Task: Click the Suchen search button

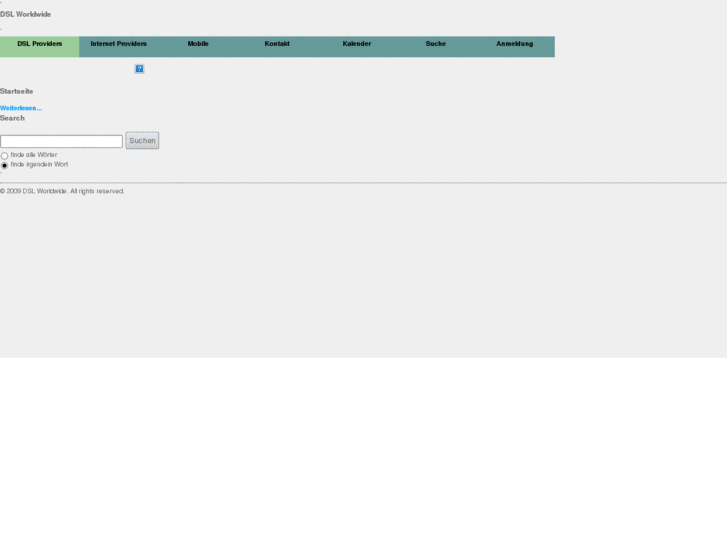Action: click(142, 141)
